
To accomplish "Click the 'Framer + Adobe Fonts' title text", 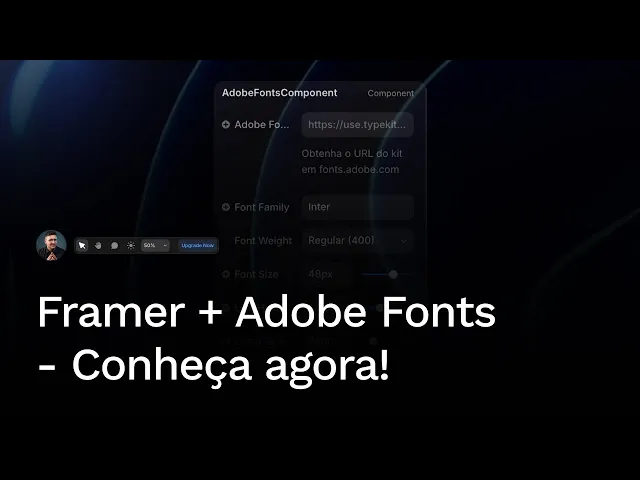I will (x=267, y=312).
